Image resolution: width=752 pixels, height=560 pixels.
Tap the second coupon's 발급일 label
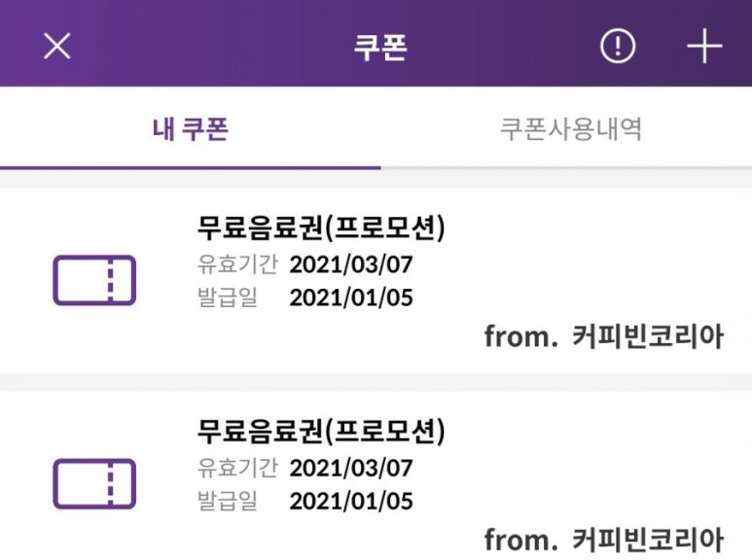[x=227, y=501]
